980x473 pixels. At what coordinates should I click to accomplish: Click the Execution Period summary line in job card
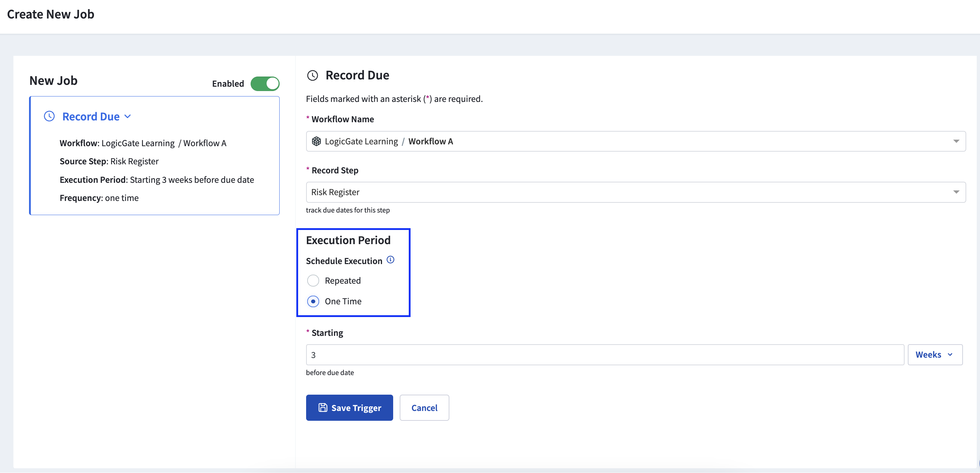[157, 180]
